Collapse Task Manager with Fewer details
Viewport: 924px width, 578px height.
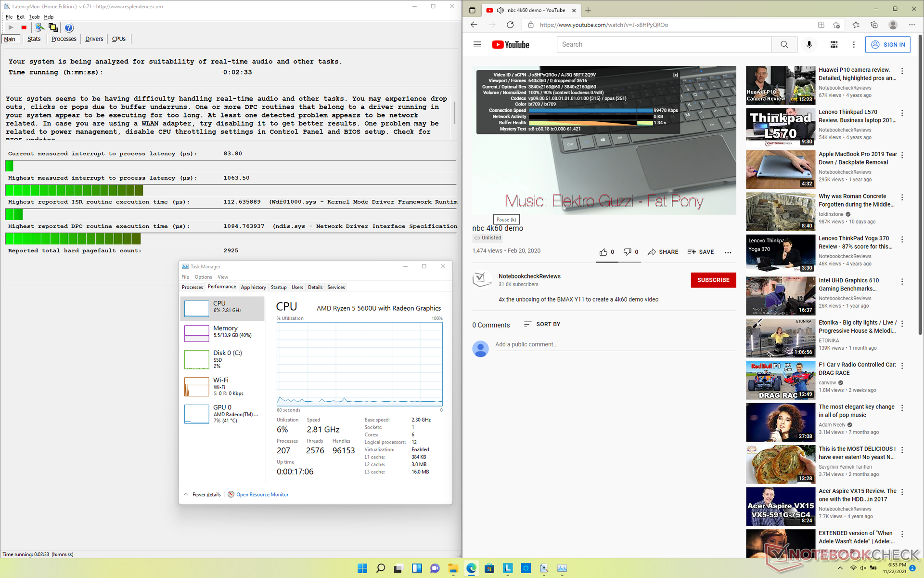click(206, 494)
